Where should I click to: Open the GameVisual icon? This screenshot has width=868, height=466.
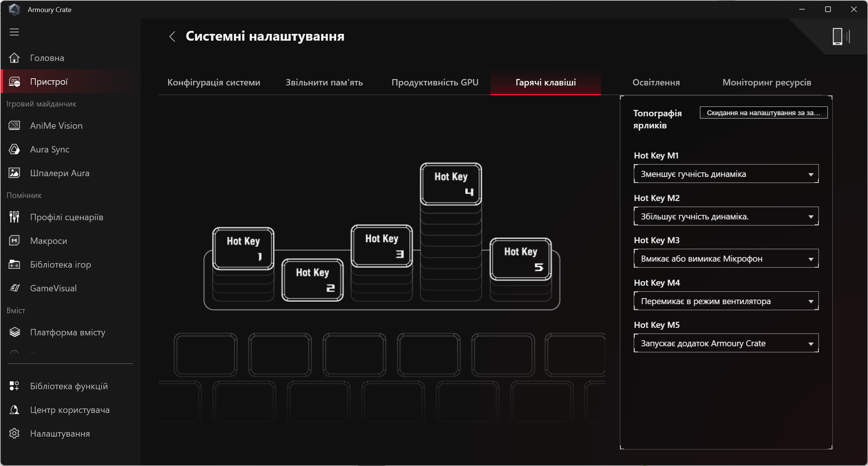14,288
